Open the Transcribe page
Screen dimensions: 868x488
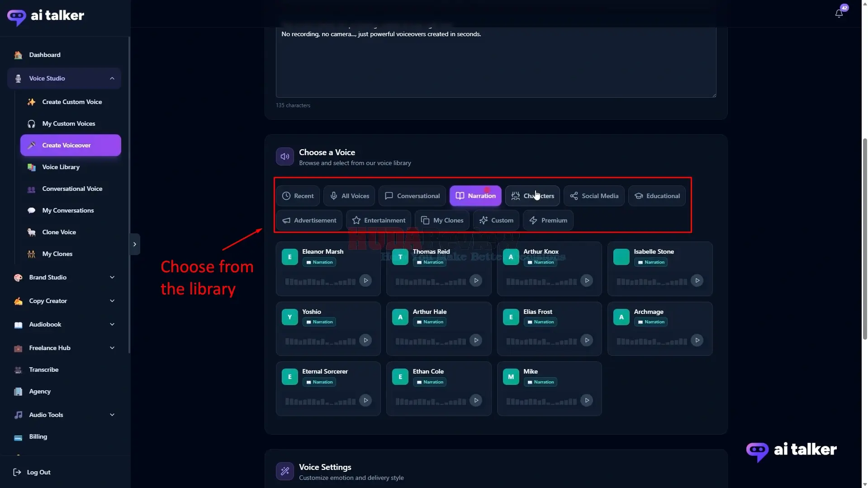[x=64, y=370]
